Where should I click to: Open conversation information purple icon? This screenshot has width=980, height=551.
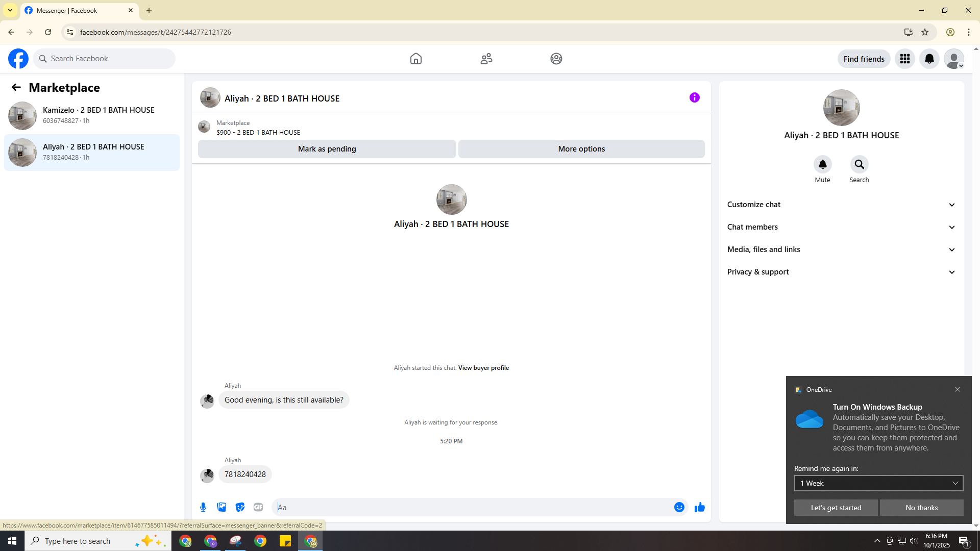[695, 97]
